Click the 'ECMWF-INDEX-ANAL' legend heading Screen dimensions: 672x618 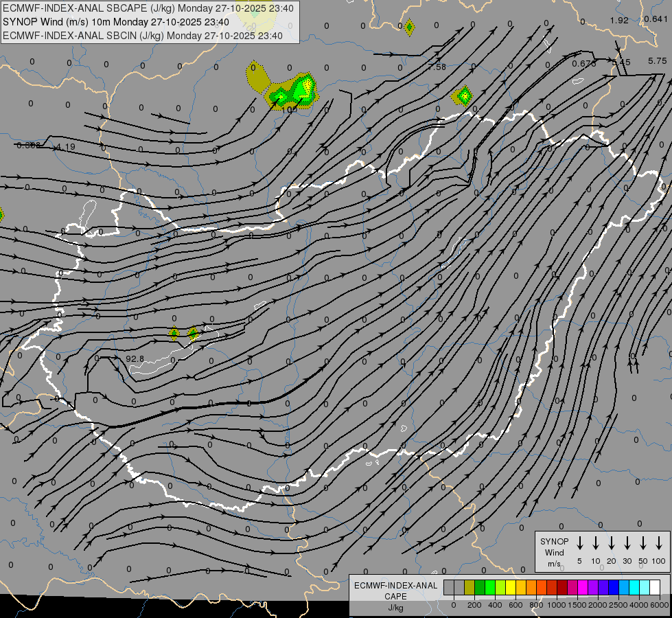395,586
